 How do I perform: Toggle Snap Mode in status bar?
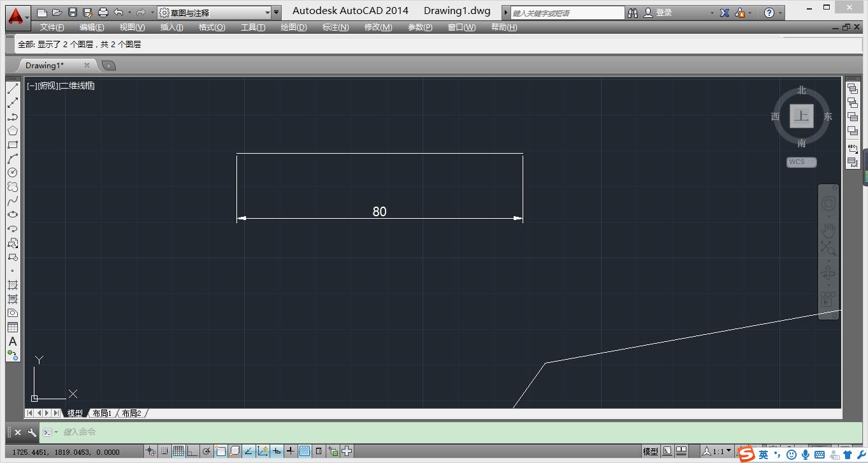pyautogui.click(x=165, y=451)
